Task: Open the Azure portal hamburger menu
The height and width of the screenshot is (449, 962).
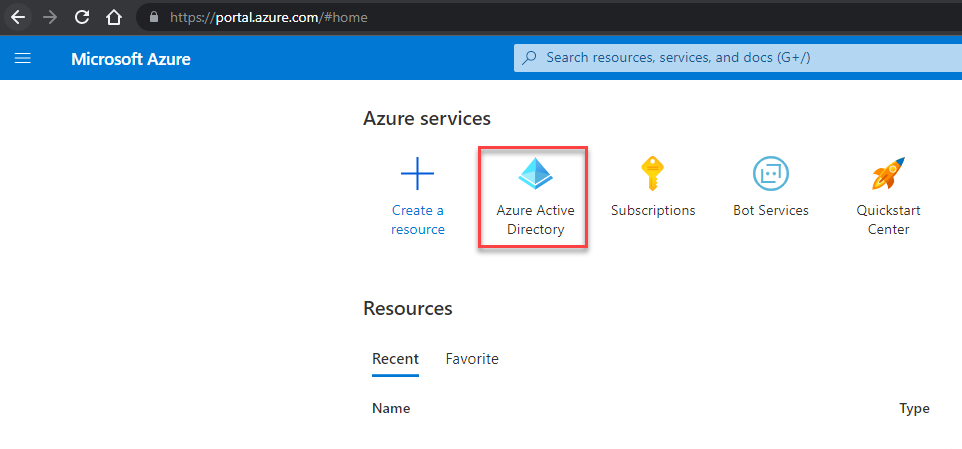Action: 23,58
